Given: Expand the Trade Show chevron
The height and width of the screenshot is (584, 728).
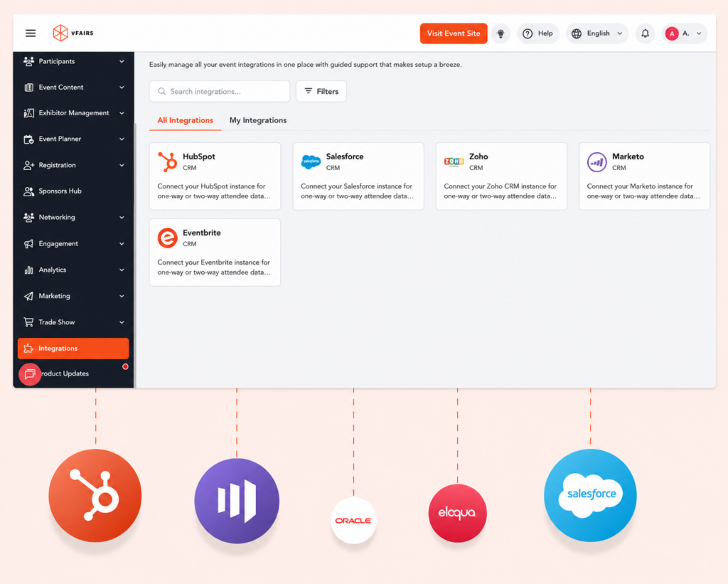Looking at the screenshot, I should pos(122,322).
